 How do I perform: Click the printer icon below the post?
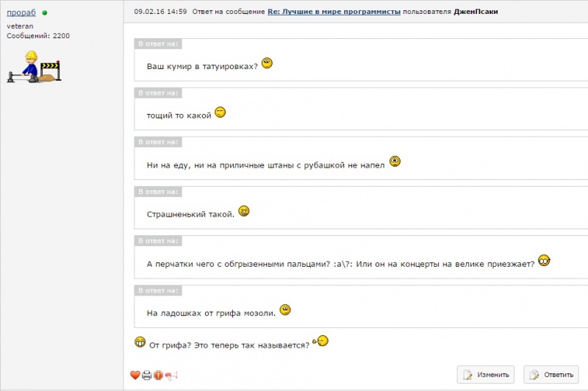146,375
